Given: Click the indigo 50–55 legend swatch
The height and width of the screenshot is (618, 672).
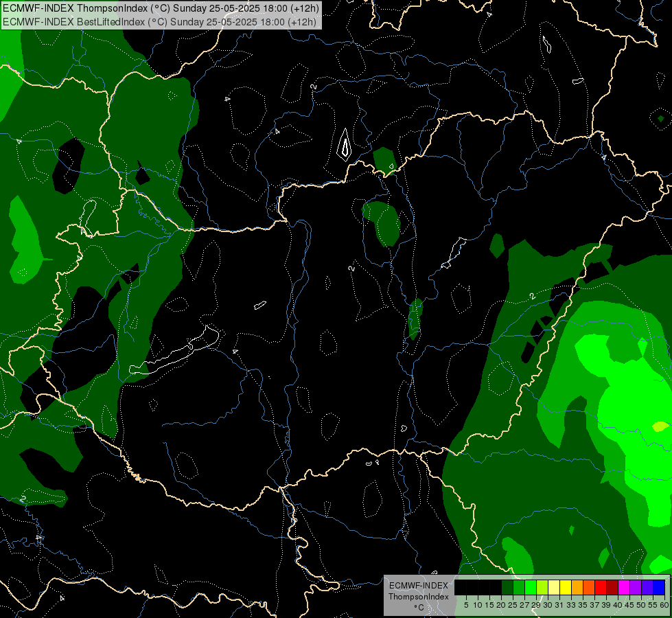Looking at the screenshot, I should pyautogui.click(x=647, y=587).
